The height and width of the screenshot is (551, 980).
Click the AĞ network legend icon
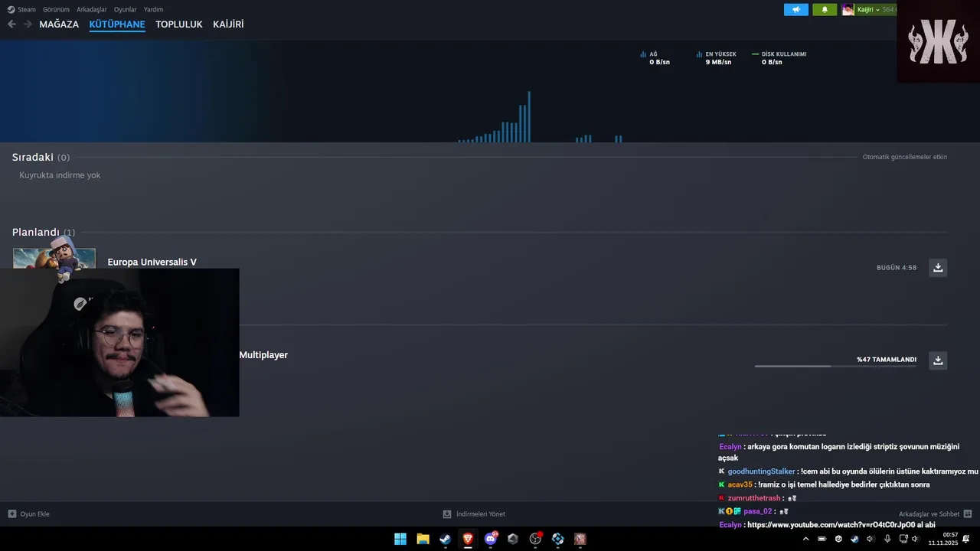[x=643, y=54]
